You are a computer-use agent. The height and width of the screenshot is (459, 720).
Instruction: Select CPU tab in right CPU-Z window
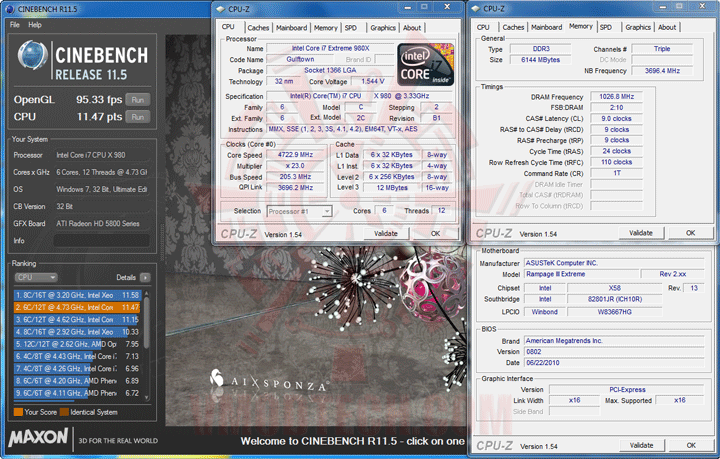[483, 27]
